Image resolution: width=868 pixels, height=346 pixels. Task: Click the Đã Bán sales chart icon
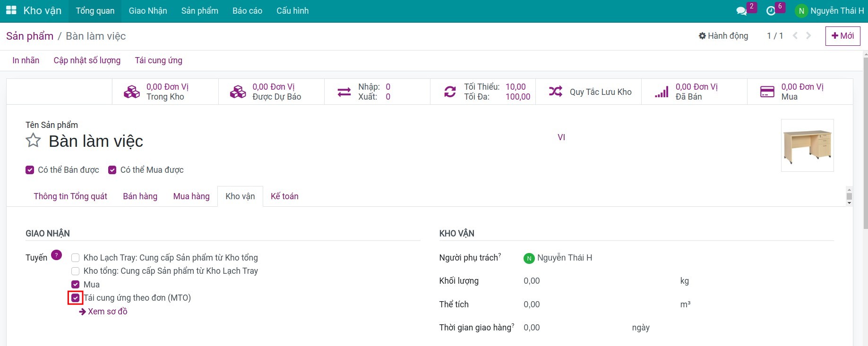[662, 92]
